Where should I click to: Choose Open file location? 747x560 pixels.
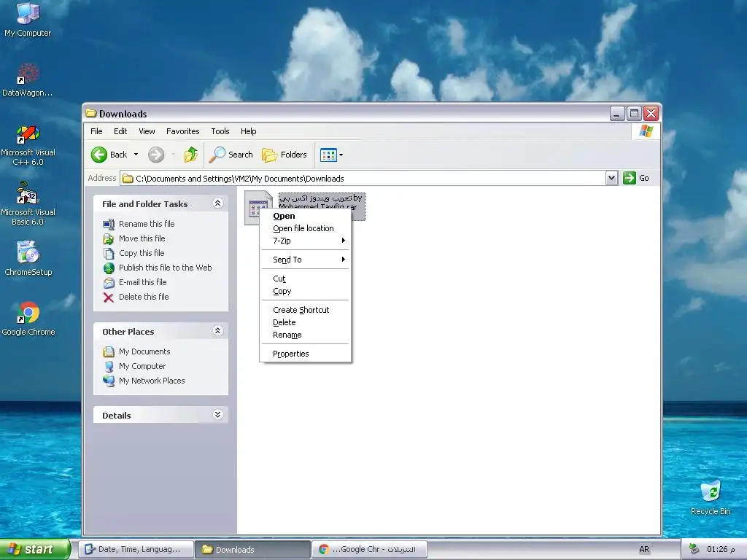click(305, 228)
